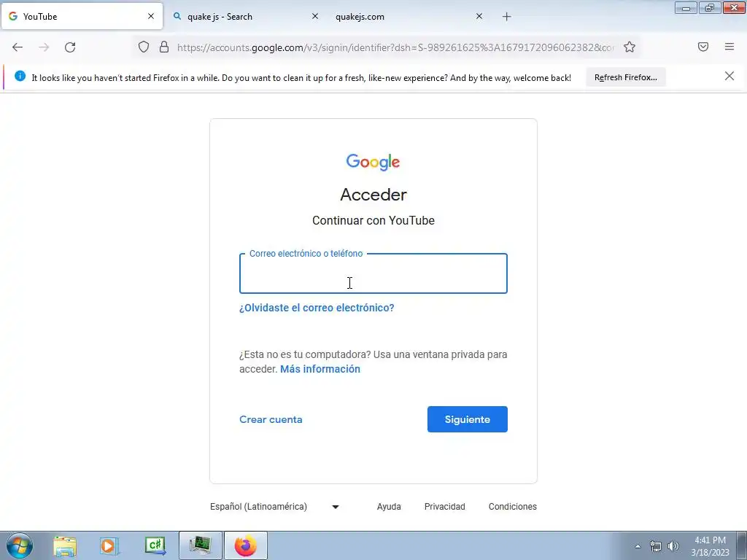Click the Crear cuenta link
This screenshot has height=560, width=747.
[x=271, y=419]
